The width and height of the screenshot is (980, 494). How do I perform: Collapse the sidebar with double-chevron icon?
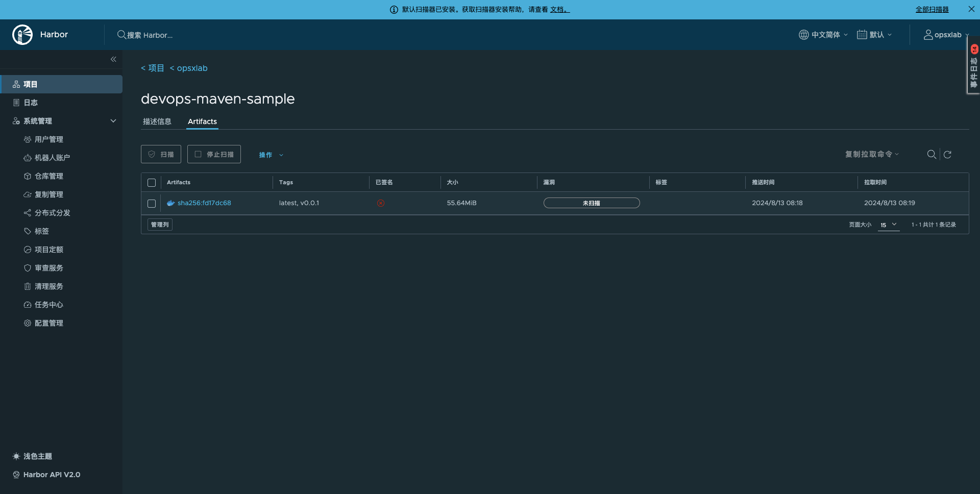tap(113, 59)
